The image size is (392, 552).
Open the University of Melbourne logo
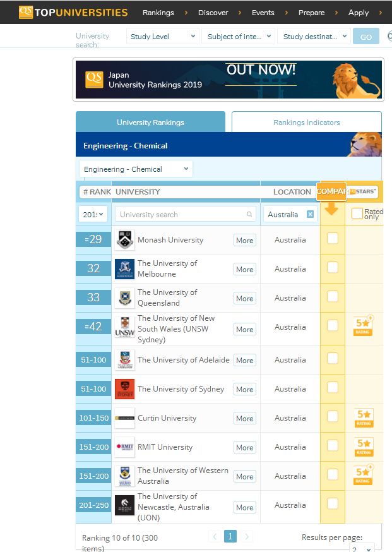pos(125,269)
